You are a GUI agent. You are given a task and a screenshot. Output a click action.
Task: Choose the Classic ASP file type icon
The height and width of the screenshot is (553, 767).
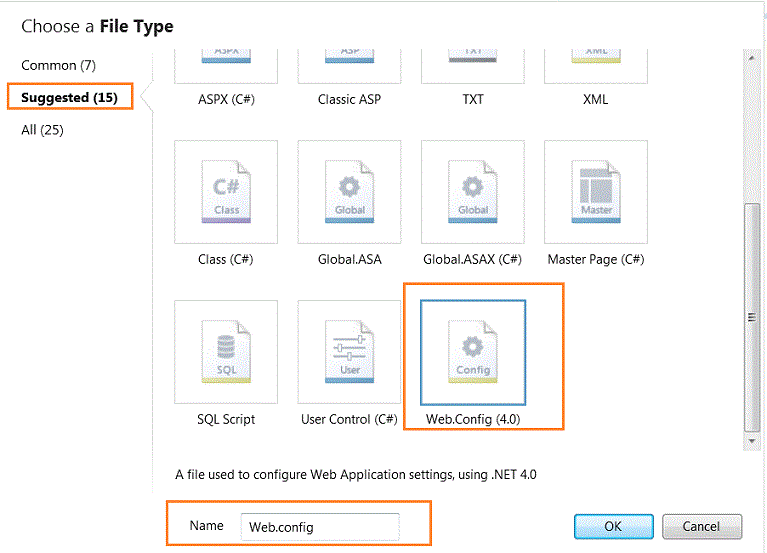pyautogui.click(x=349, y=66)
